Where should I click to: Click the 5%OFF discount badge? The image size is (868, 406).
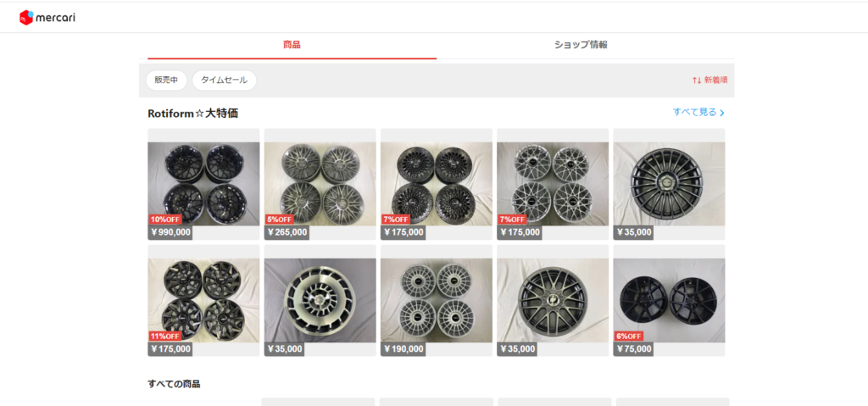click(x=280, y=220)
